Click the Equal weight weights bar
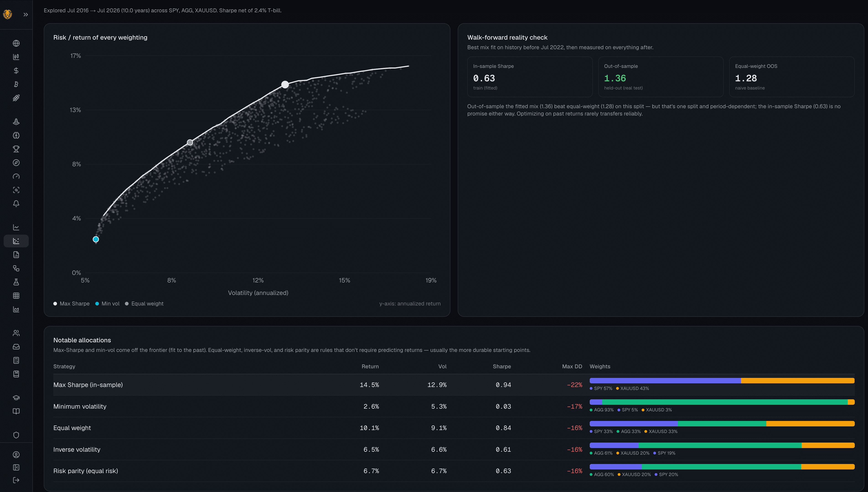 [x=722, y=424]
